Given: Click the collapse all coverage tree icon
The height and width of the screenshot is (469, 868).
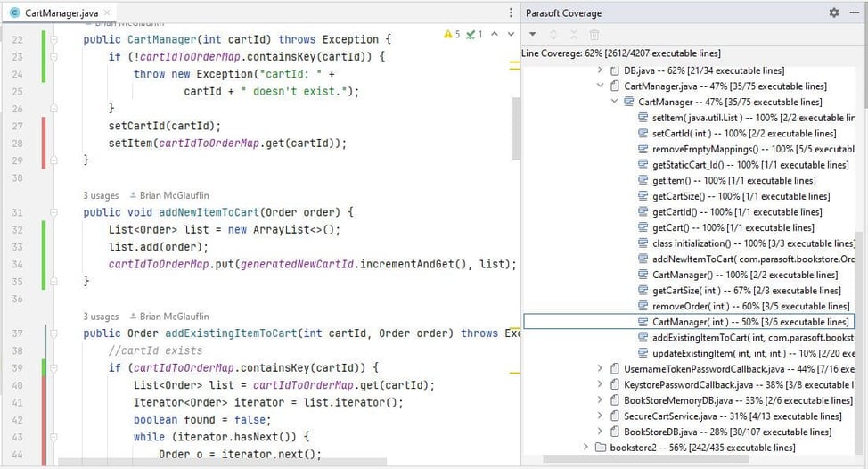Looking at the screenshot, I should (x=574, y=35).
